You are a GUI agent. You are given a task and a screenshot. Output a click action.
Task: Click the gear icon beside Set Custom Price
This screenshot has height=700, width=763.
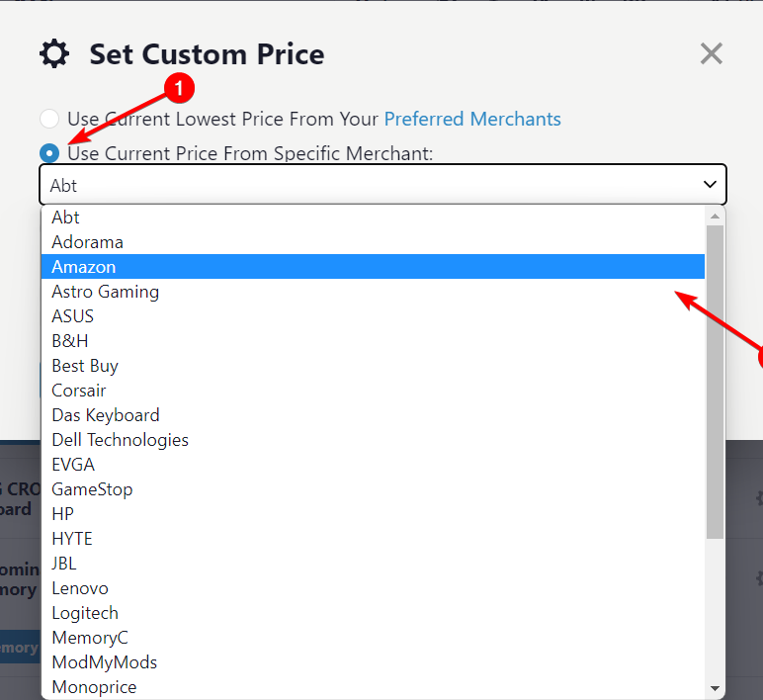[54, 53]
